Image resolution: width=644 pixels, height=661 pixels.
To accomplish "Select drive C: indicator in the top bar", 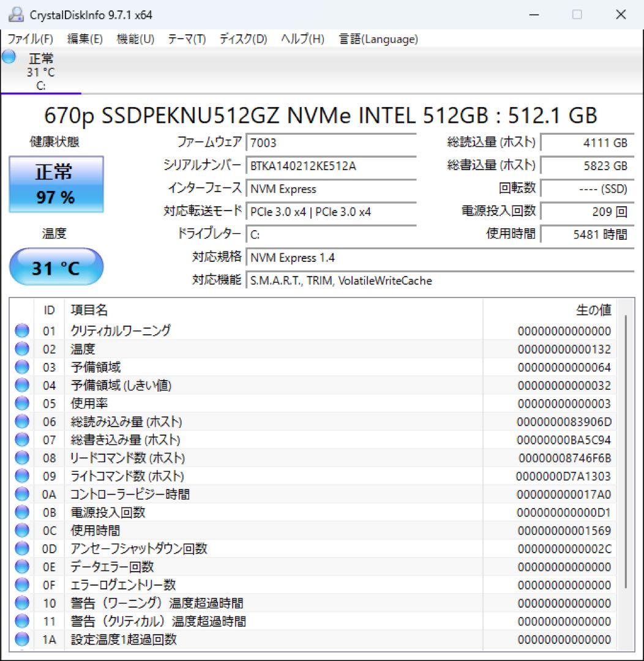I will pyautogui.click(x=41, y=73).
